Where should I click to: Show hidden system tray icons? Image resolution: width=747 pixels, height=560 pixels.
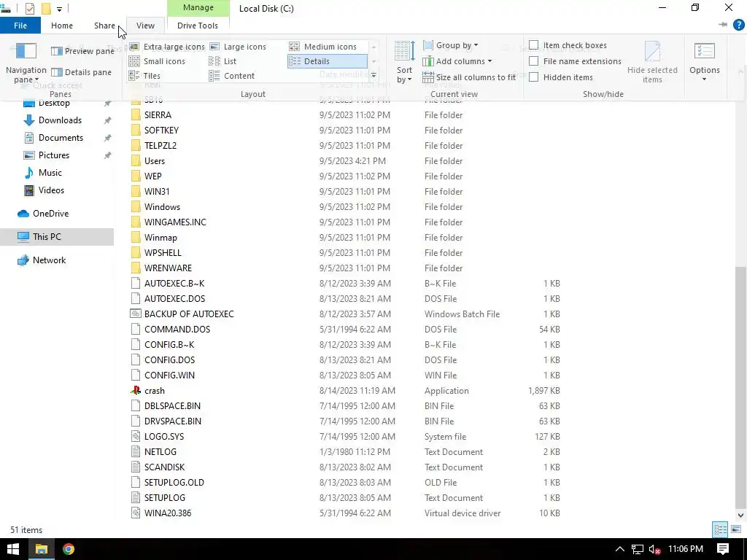[619, 549]
